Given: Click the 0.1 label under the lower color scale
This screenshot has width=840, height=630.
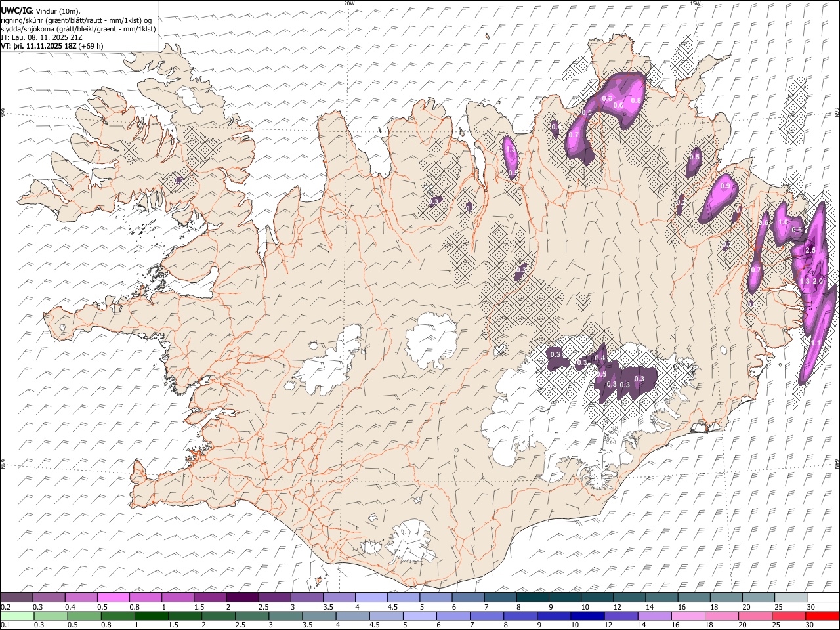Looking at the screenshot, I should [5, 625].
